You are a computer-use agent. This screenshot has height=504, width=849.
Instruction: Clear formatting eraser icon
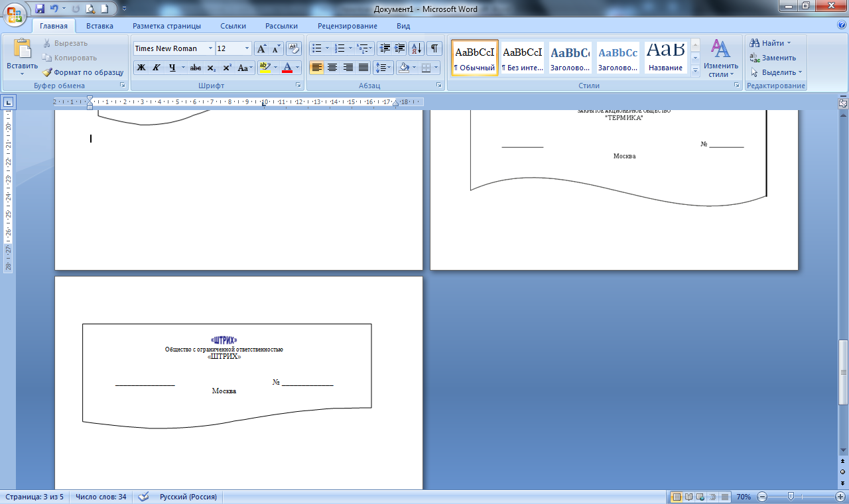click(x=294, y=48)
